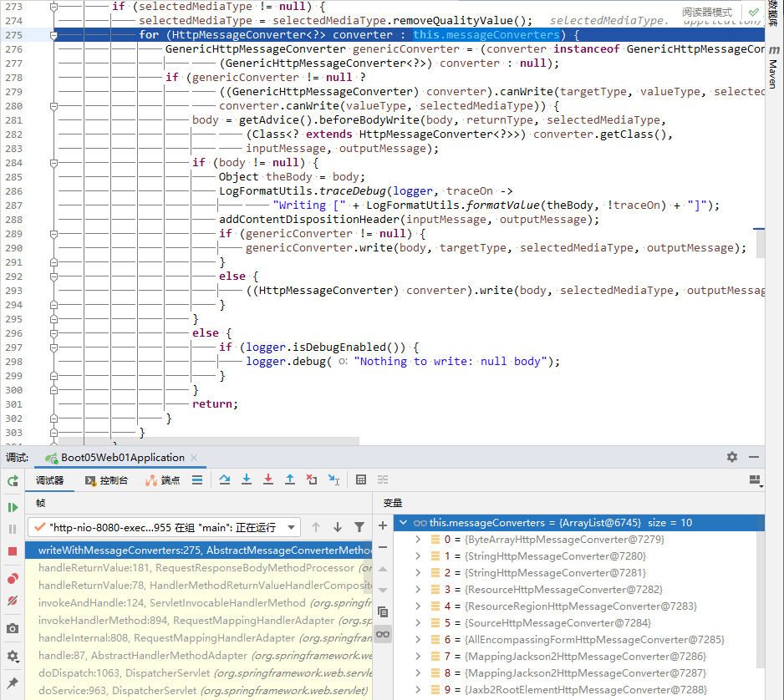The image size is (784, 700).
Task: Select frame invokeHandlerMethod:894 RequestMappingHandlerAdapter
Action: 198,621
